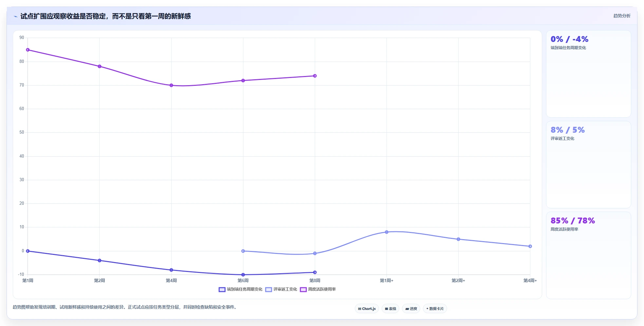Click the 端到端任务周期变化 label in the card

[568, 48]
